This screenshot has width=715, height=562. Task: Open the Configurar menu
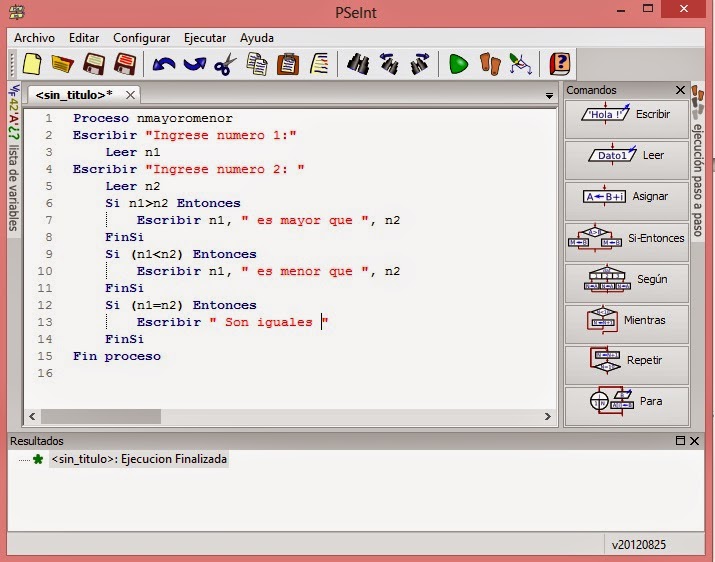[141, 38]
